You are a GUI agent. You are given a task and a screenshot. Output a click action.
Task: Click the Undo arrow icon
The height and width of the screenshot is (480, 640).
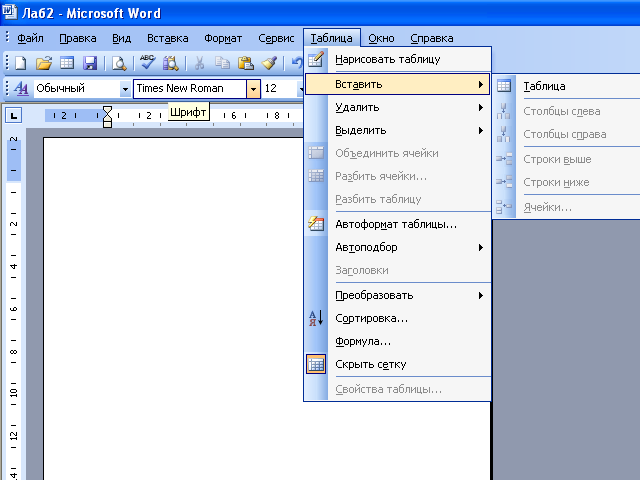(297, 63)
